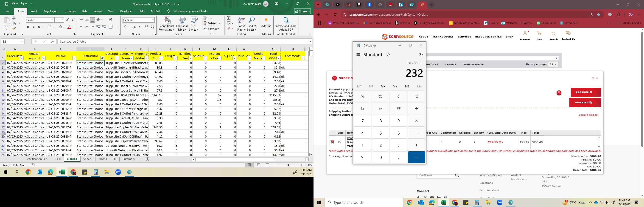Image resolution: width=644 pixels, height=207 pixels.
Task: Open the Page Layout ribbon tab
Action: click(x=51, y=11)
